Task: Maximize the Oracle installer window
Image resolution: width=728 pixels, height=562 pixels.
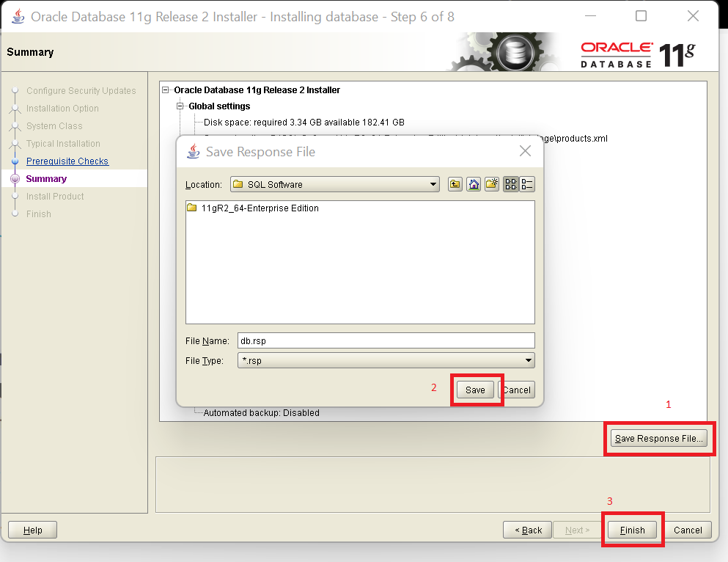Action: click(x=641, y=16)
